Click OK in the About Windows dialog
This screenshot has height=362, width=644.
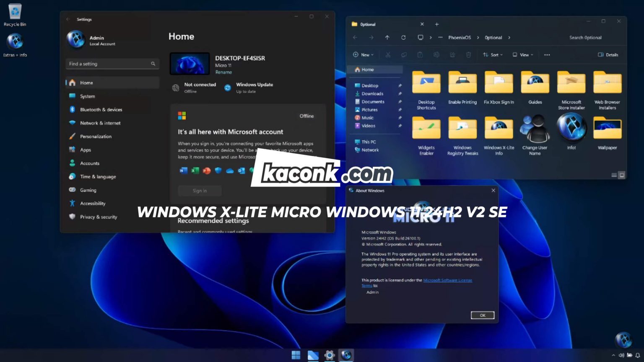(x=483, y=315)
